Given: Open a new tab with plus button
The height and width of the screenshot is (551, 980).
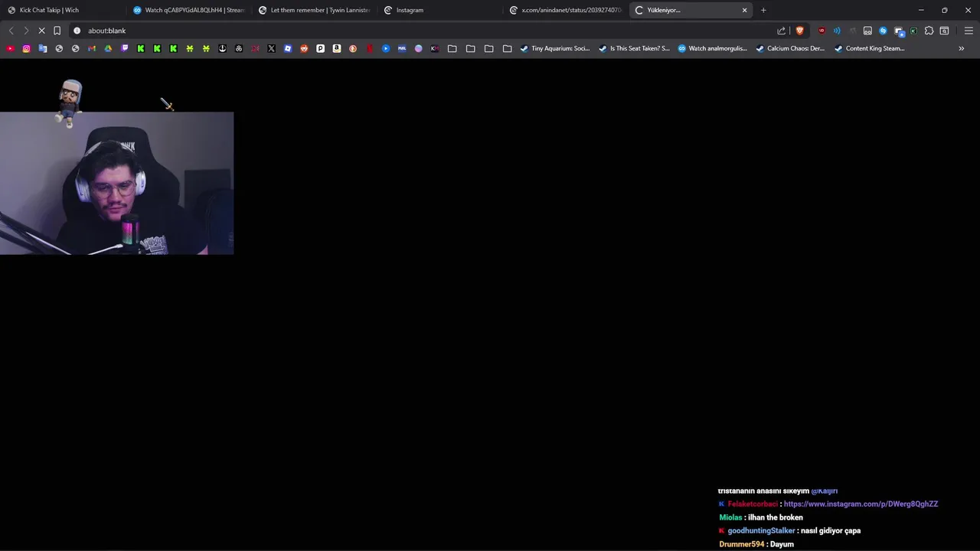Looking at the screenshot, I should pyautogui.click(x=763, y=10).
